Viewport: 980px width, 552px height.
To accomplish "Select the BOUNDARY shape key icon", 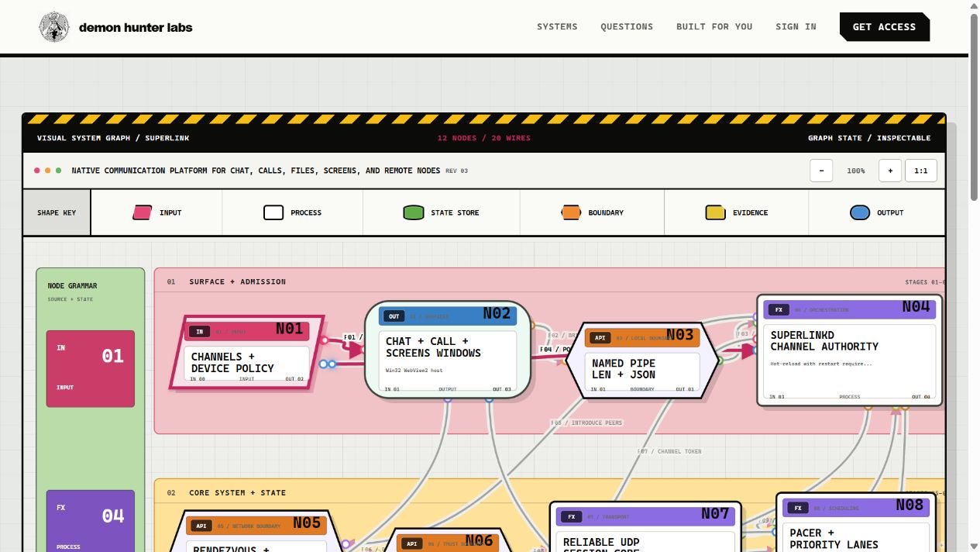I will point(571,212).
